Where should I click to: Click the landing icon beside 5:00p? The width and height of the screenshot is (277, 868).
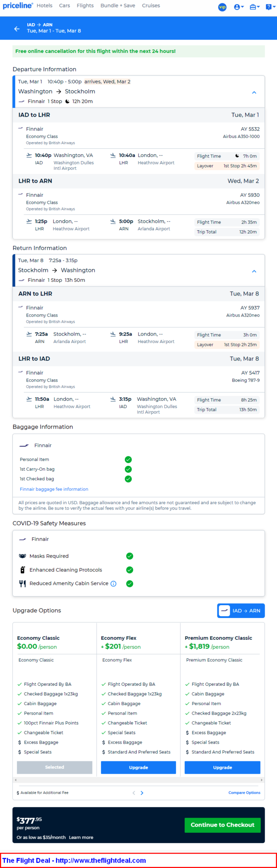coord(113,222)
